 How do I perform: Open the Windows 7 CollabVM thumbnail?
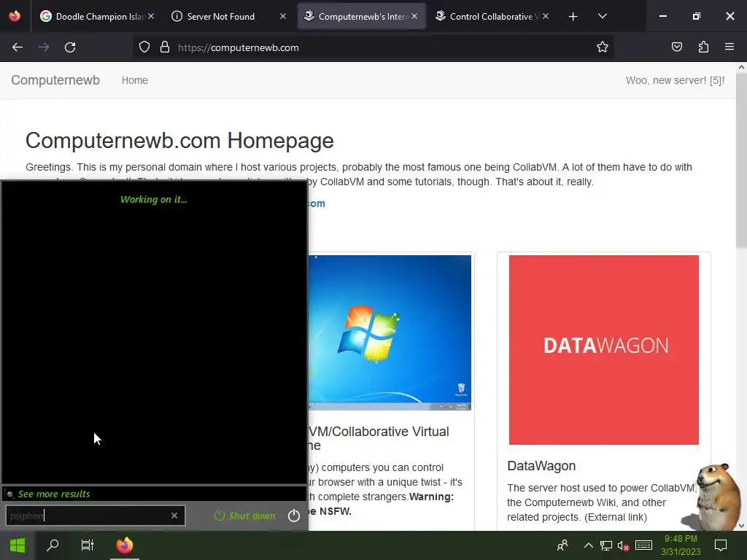pos(390,332)
